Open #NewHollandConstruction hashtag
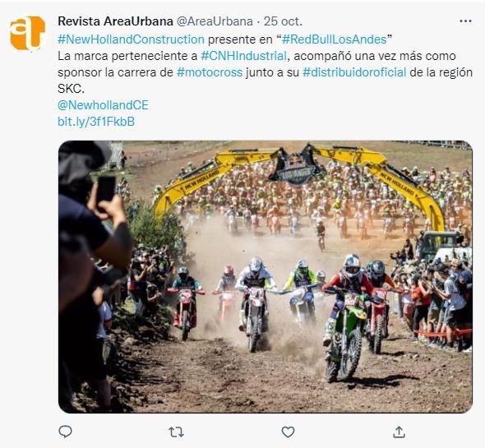This screenshot has width=485, height=448. tap(132, 39)
